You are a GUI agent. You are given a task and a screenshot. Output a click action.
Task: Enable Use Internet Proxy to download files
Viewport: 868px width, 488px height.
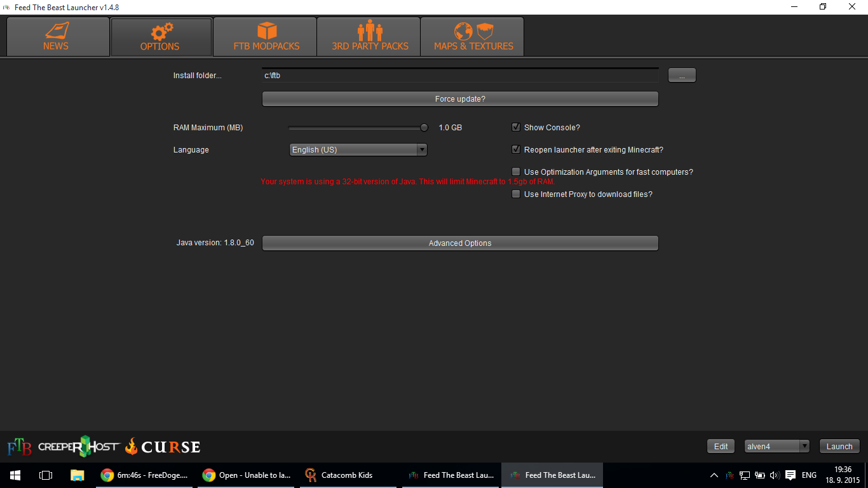point(516,194)
